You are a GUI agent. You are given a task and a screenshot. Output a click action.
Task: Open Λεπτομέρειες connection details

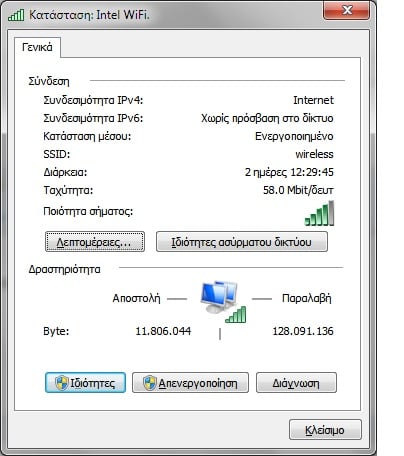tap(95, 242)
